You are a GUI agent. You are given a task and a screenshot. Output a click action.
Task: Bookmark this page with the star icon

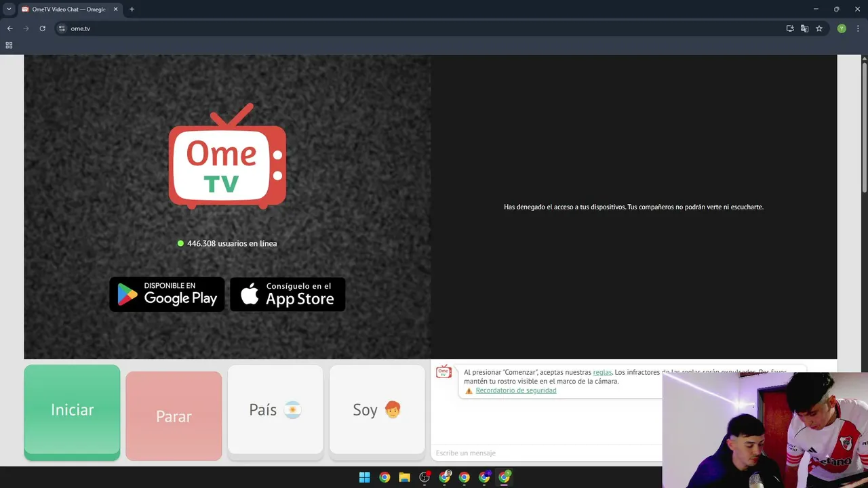(819, 28)
